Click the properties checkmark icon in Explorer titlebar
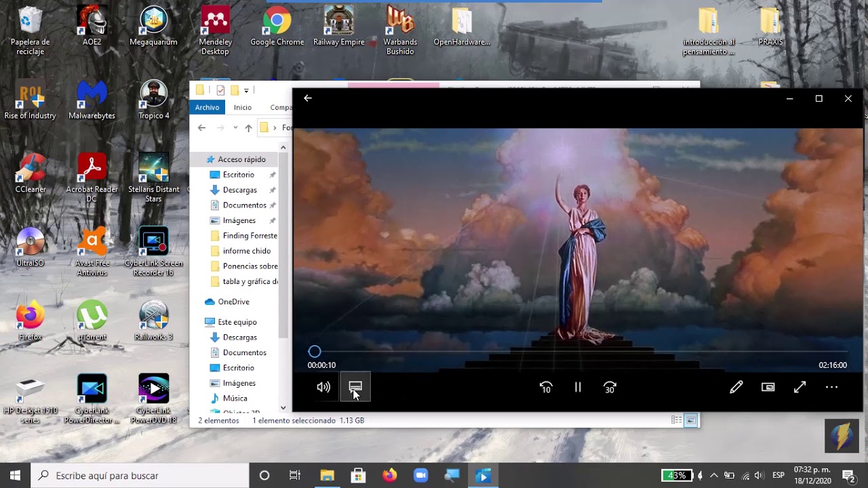The height and width of the screenshot is (488, 868). 220,90
